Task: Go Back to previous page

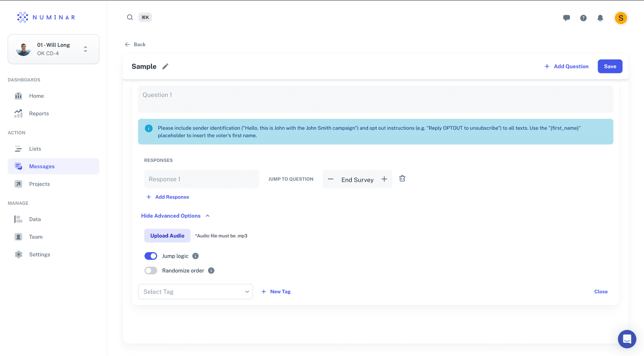Action: (x=135, y=45)
